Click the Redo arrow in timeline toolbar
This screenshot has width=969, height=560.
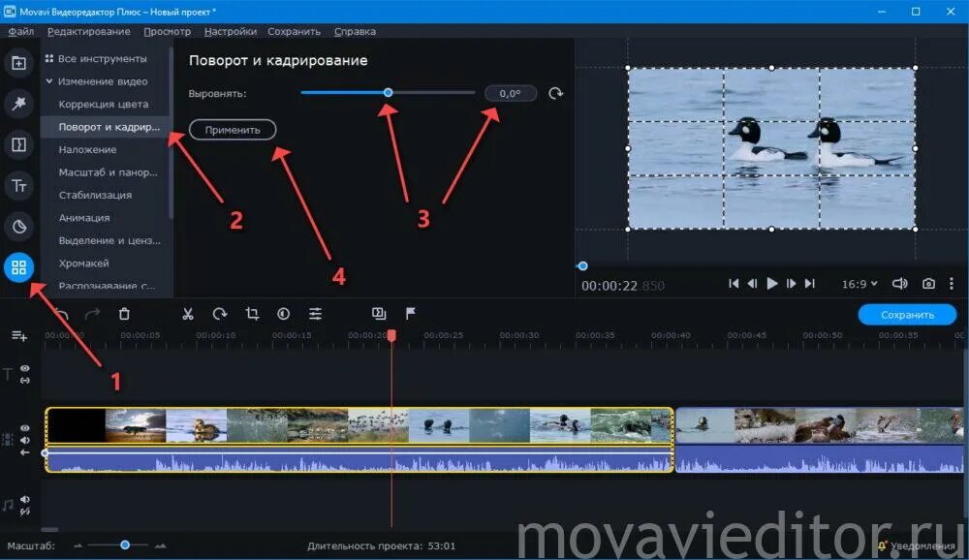(x=92, y=314)
